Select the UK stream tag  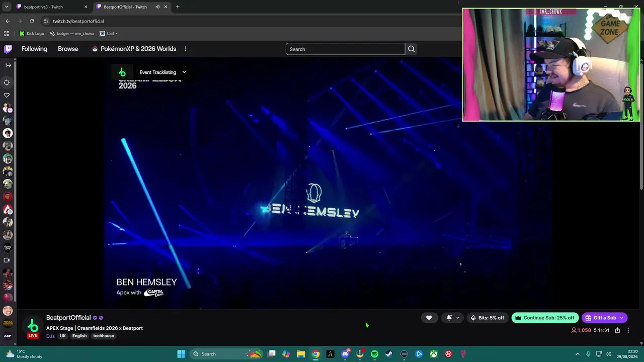[x=63, y=336]
